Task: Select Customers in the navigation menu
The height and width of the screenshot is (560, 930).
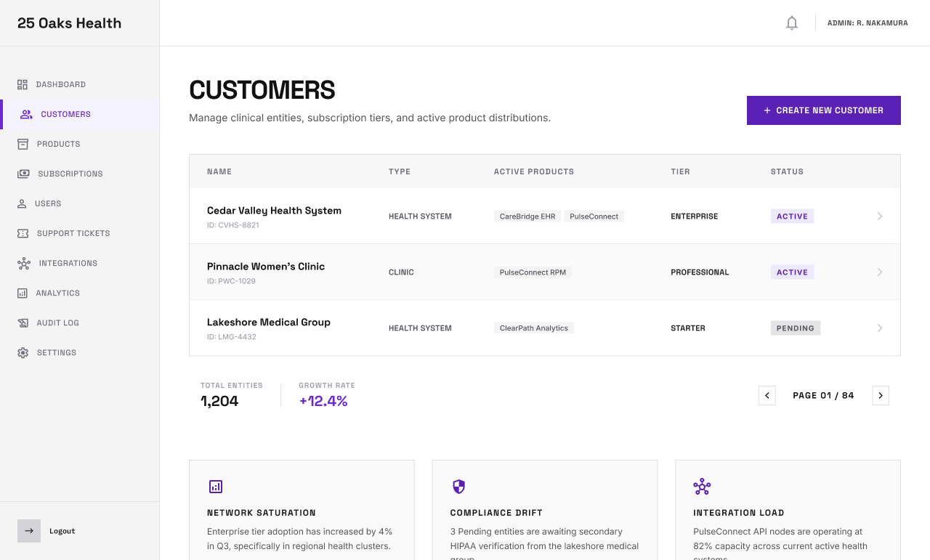Action: [x=65, y=114]
